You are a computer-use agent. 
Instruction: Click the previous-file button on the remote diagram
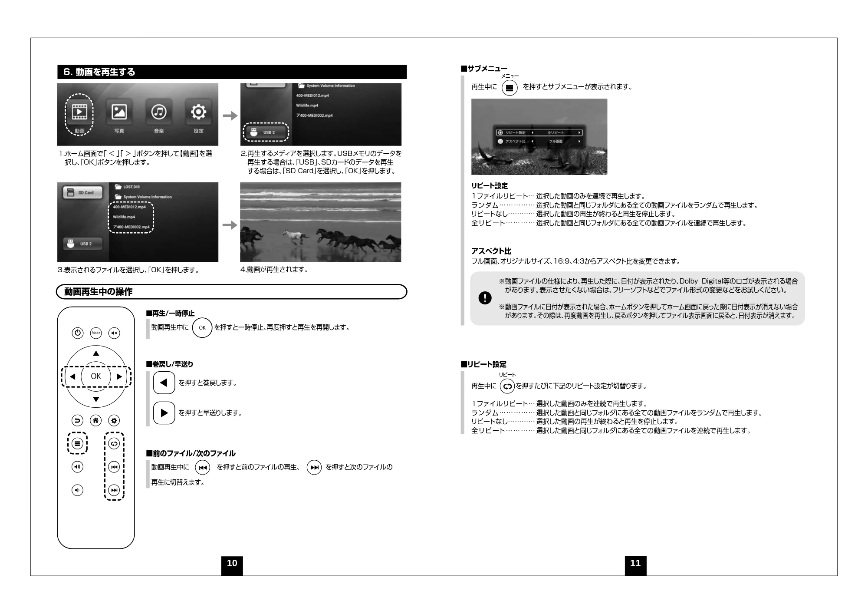click(x=114, y=467)
